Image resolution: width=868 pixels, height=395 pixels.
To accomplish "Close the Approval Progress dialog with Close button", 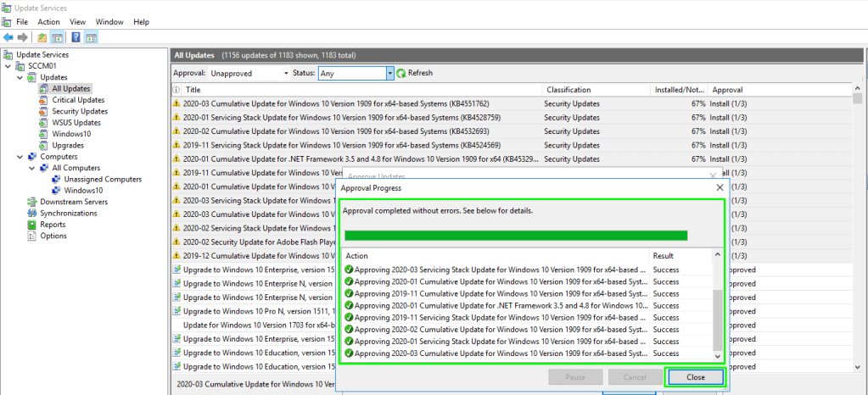I will point(694,376).
